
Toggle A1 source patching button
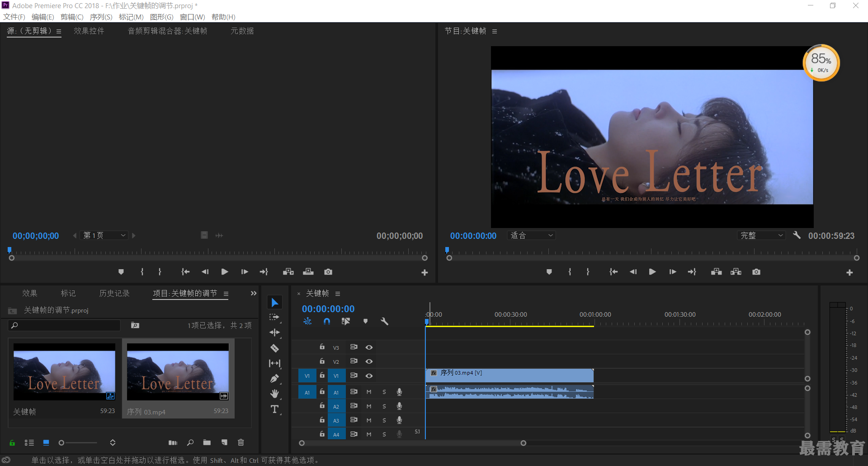point(307,392)
